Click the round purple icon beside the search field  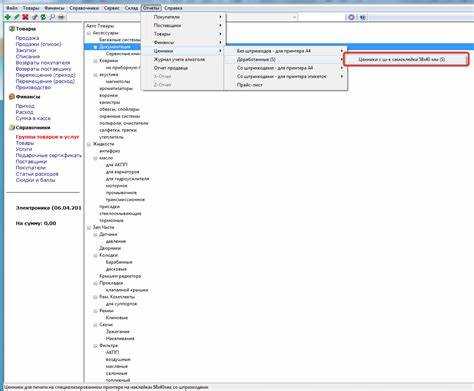[351, 17]
